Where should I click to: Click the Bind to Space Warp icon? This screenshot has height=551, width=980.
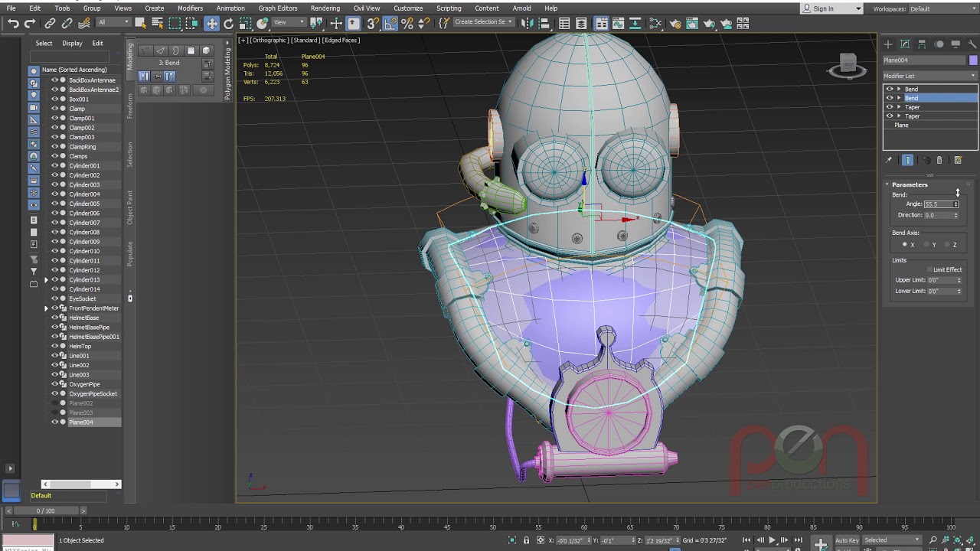click(84, 23)
